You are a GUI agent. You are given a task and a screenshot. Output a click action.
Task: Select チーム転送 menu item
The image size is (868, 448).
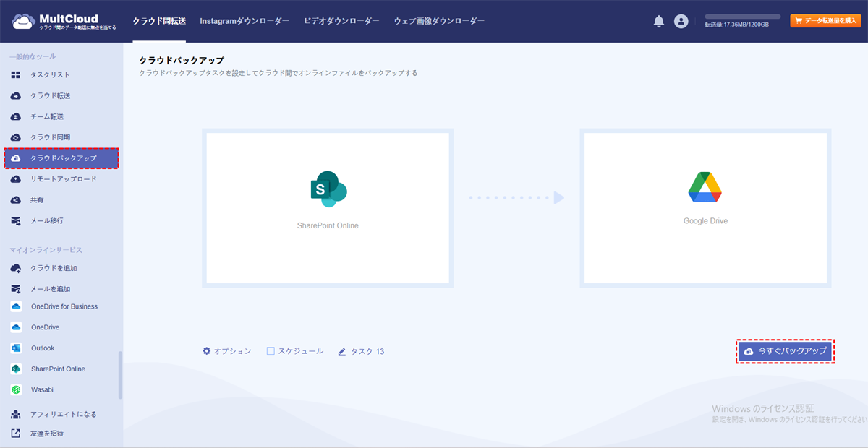pyautogui.click(x=47, y=116)
